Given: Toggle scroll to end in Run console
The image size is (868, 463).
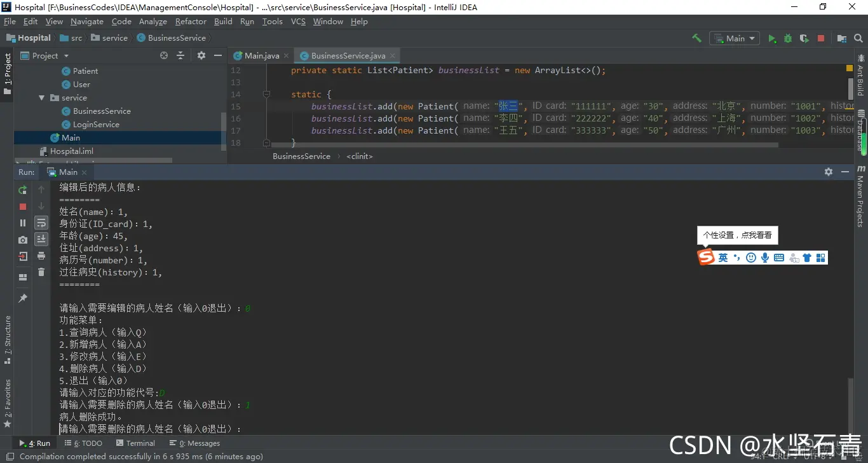Looking at the screenshot, I should pos(41,239).
